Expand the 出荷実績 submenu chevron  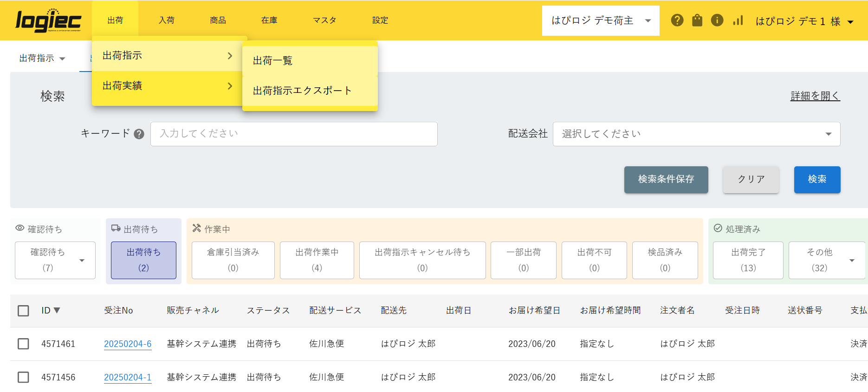230,86
